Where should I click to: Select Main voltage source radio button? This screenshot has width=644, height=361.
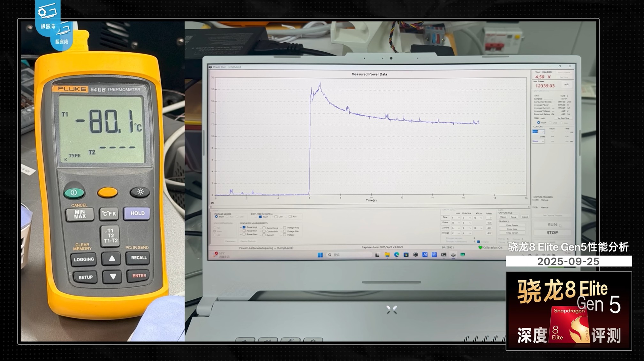216,217
